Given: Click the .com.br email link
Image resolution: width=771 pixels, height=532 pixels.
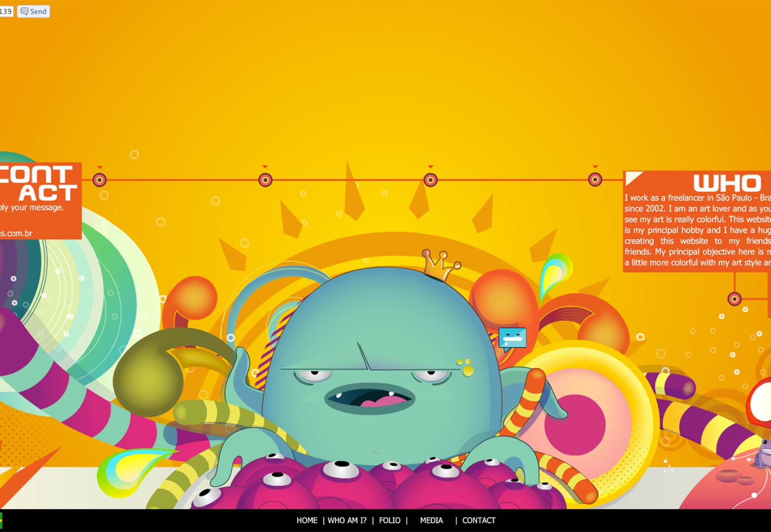Looking at the screenshot, I should pyautogui.click(x=16, y=233).
